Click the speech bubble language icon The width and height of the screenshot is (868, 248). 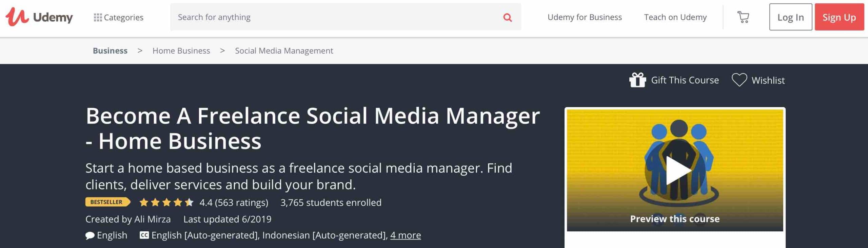tap(90, 235)
